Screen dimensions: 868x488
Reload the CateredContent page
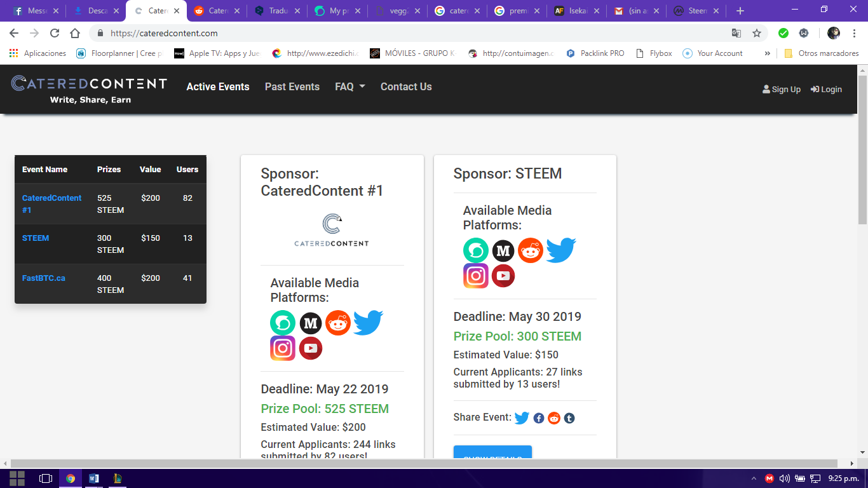coord(55,33)
